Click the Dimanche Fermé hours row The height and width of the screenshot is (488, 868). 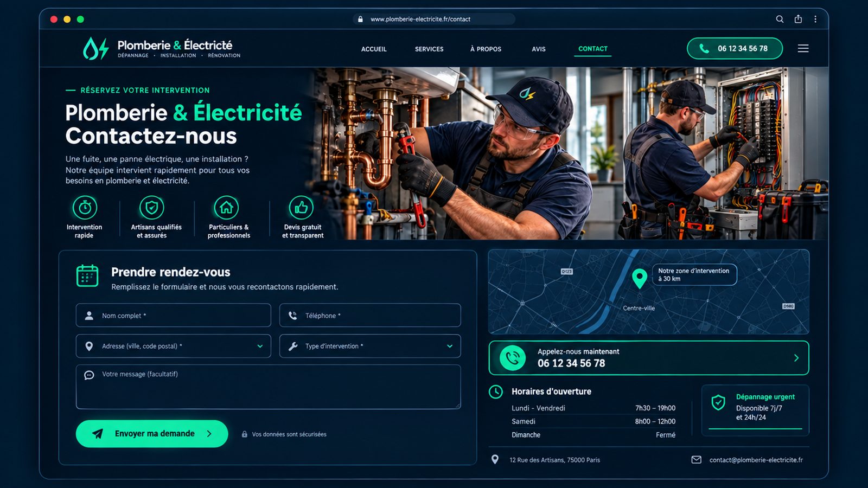[593, 435]
